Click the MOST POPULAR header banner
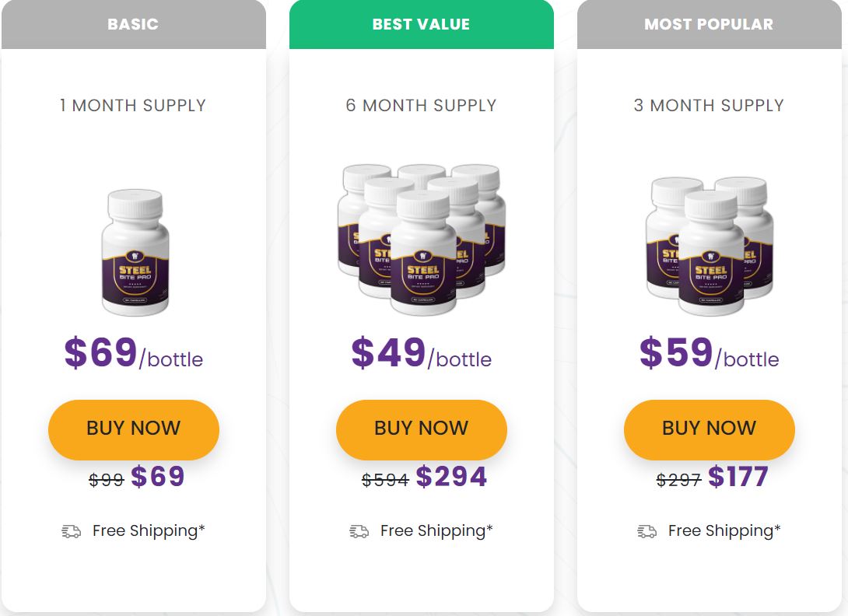848x616 pixels. coord(709,24)
